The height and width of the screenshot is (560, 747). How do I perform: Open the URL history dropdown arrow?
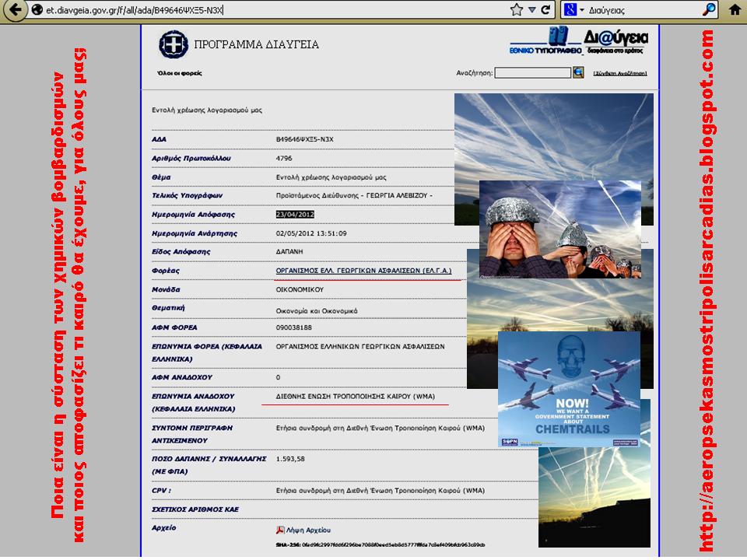(532, 9)
